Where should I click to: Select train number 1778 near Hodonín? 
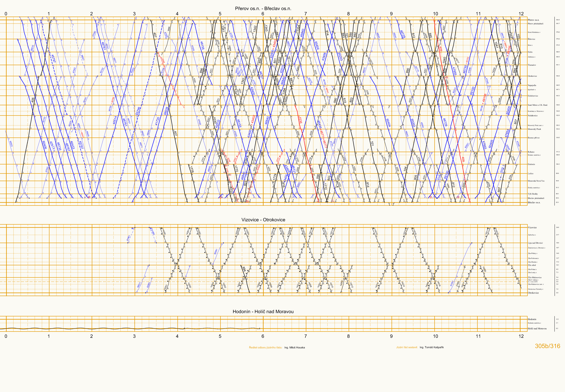point(192,169)
